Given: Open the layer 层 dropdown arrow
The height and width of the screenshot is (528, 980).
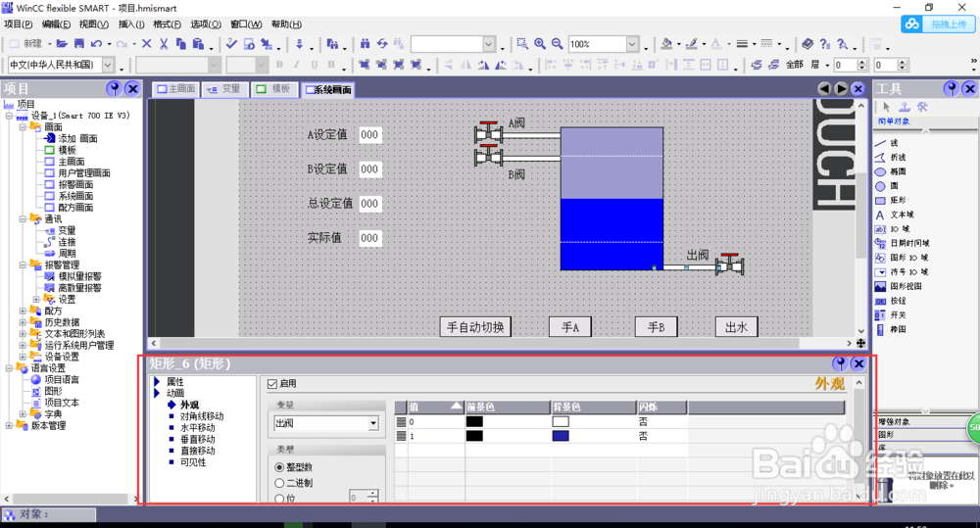Looking at the screenshot, I should [x=827, y=65].
